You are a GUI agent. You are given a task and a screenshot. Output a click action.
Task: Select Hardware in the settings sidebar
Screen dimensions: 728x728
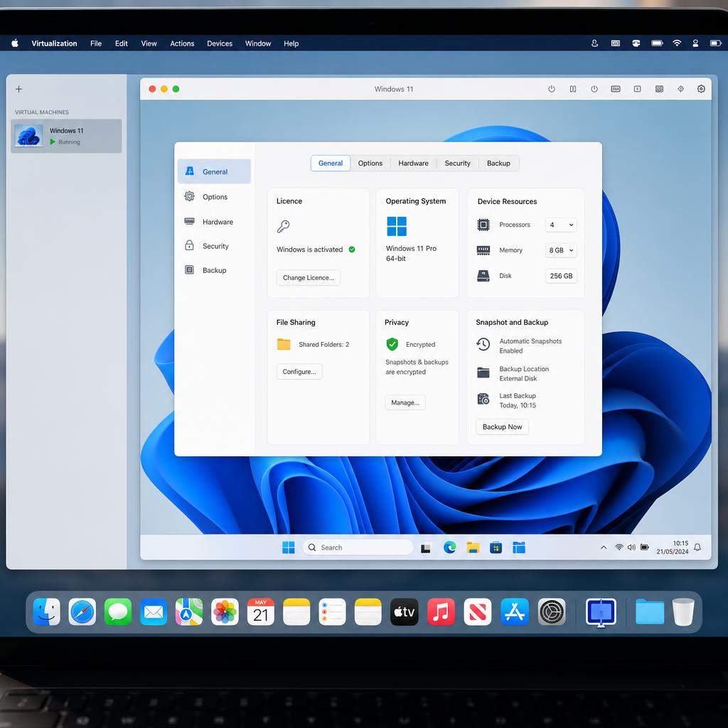click(214, 222)
